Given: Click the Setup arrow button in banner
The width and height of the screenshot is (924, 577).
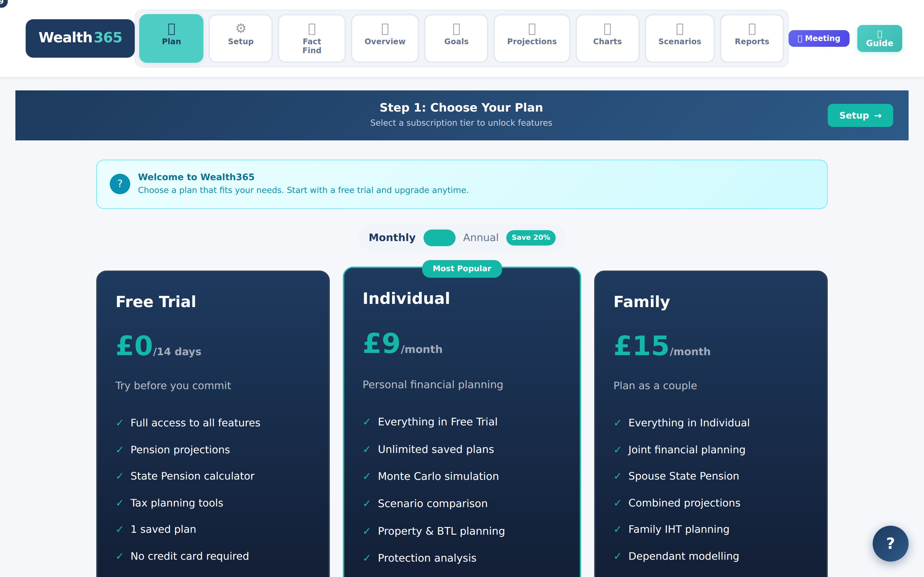Looking at the screenshot, I should point(860,115).
